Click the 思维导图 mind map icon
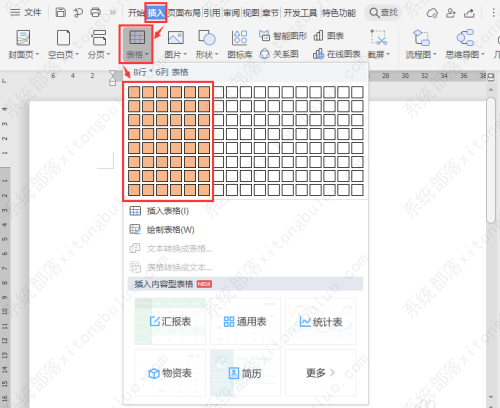Image resolution: width=500 pixels, height=408 pixels. 465,38
